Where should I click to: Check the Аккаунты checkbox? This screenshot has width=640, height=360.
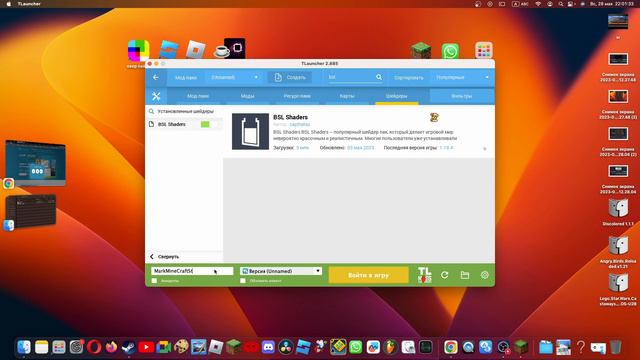point(154,281)
